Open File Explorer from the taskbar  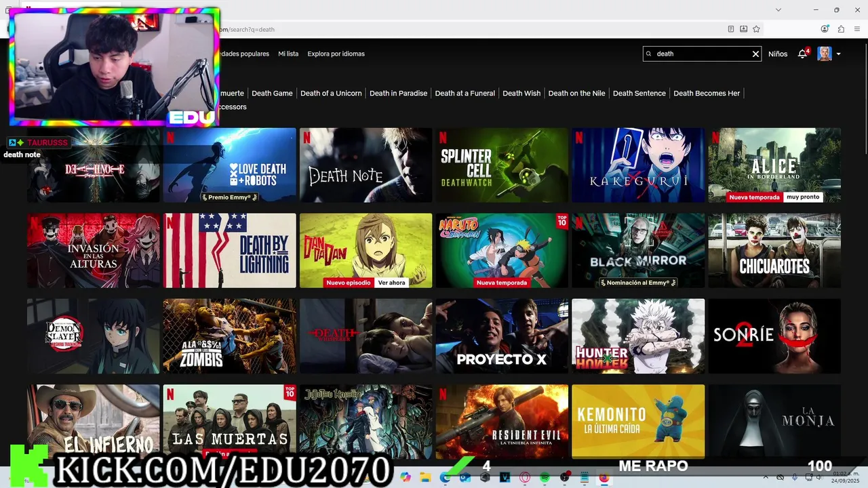click(x=425, y=477)
